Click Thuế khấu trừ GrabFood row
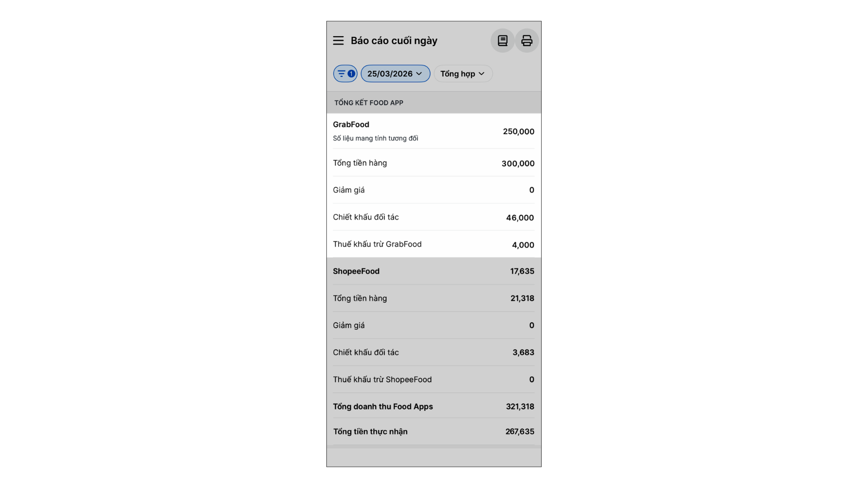 click(x=434, y=244)
